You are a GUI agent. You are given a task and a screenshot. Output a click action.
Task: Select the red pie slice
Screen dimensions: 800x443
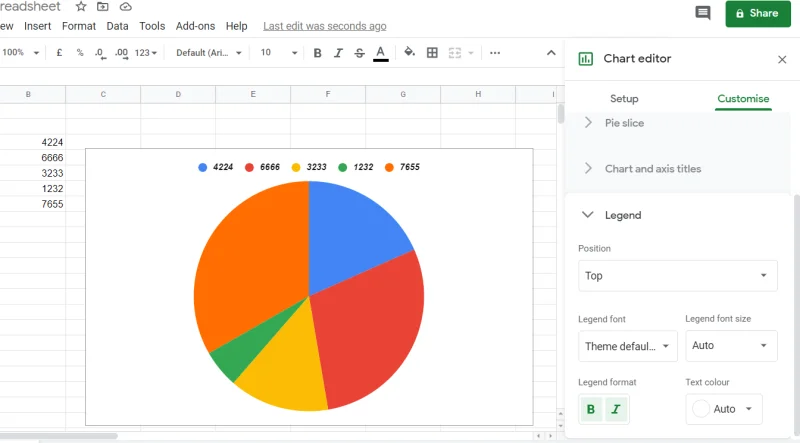[372, 327]
